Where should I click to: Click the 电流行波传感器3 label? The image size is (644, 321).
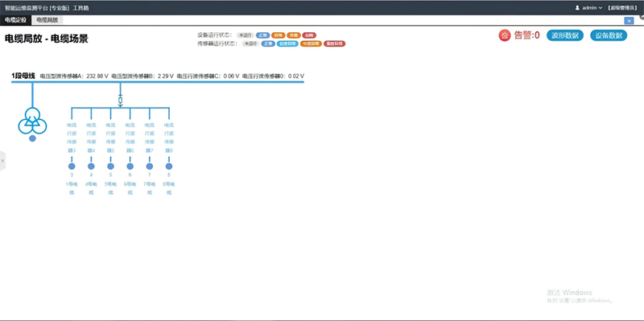pyautogui.click(x=72, y=138)
